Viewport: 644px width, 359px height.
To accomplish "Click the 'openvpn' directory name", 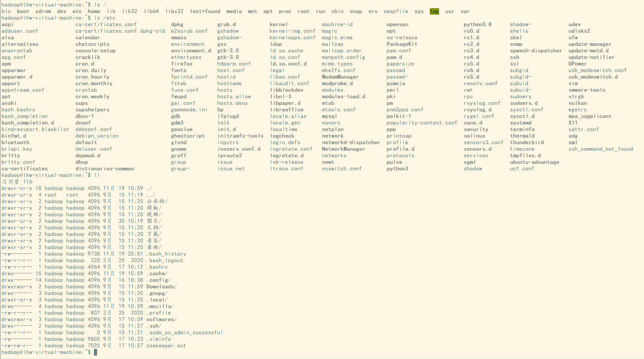I will click(x=397, y=25).
